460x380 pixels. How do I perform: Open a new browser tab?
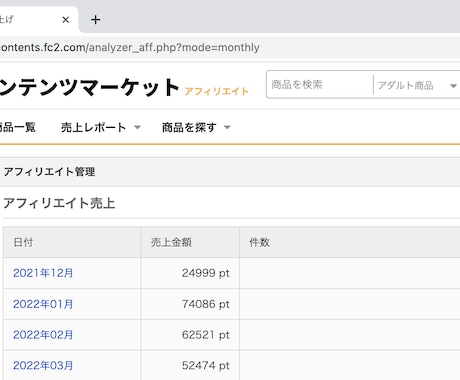click(96, 20)
